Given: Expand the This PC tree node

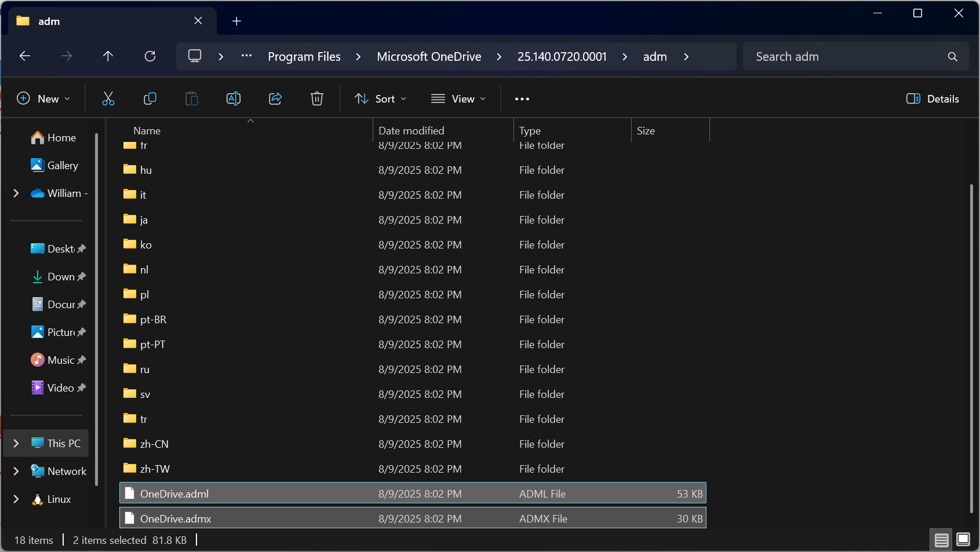Looking at the screenshot, I should (x=16, y=443).
